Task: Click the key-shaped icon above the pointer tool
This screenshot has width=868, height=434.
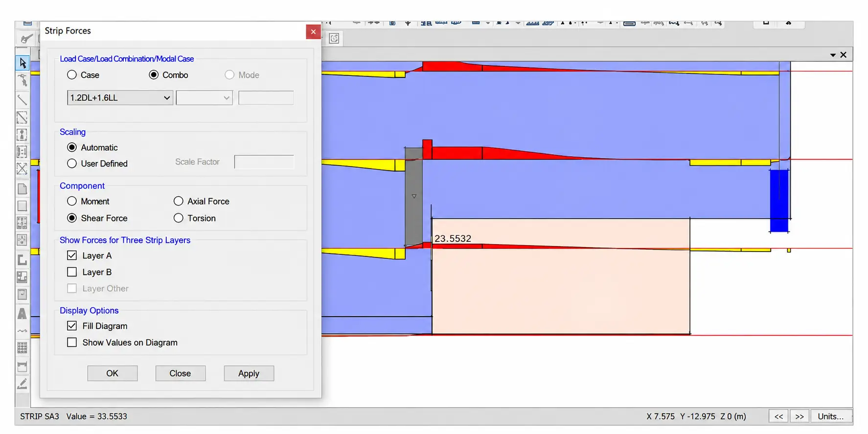Action: pyautogui.click(x=26, y=38)
